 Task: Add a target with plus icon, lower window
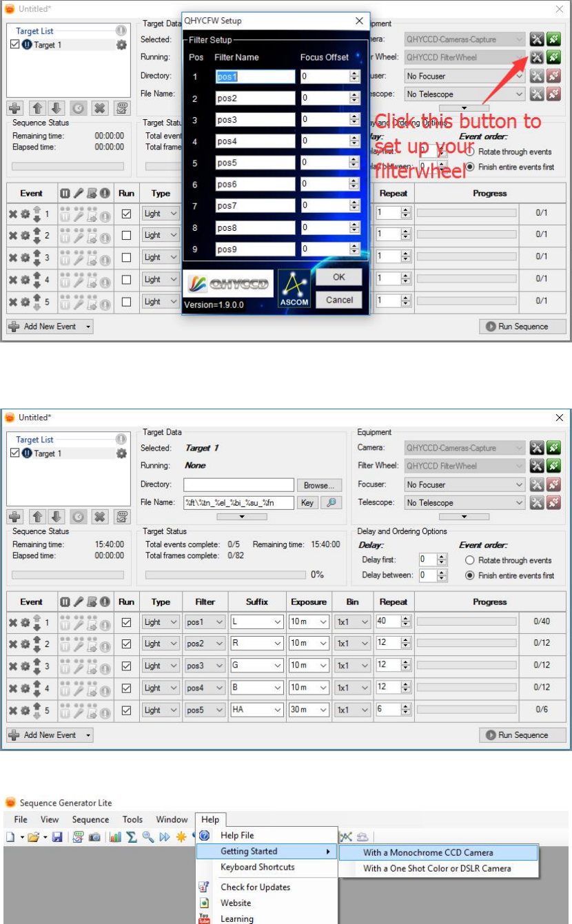pyautogui.click(x=14, y=517)
